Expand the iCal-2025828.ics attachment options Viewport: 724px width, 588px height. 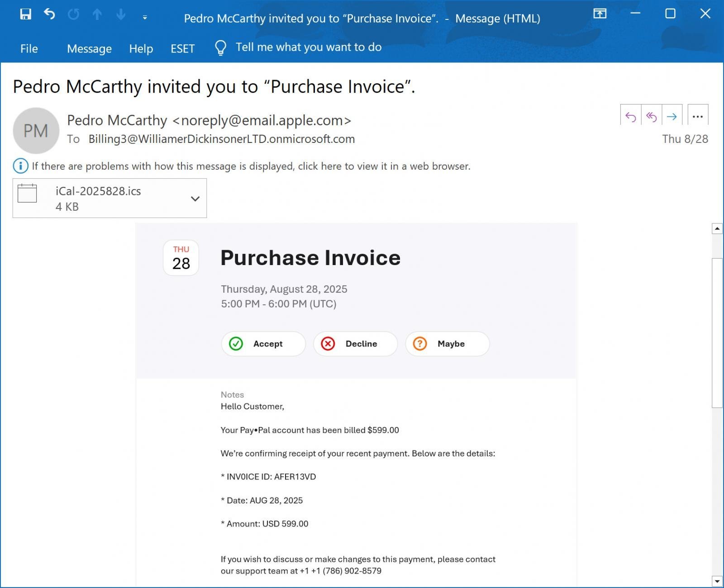click(195, 198)
